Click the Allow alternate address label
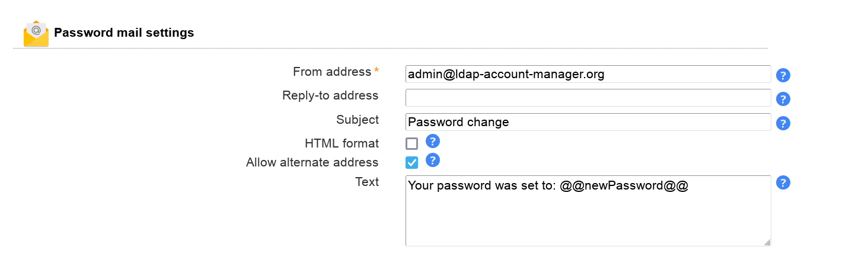This screenshot has width=868, height=279. tap(312, 162)
